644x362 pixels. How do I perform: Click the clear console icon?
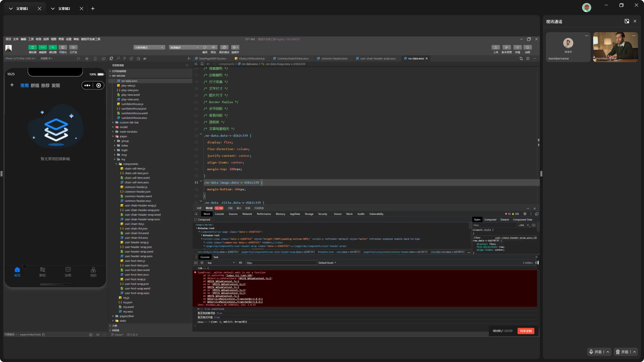[x=202, y=263]
